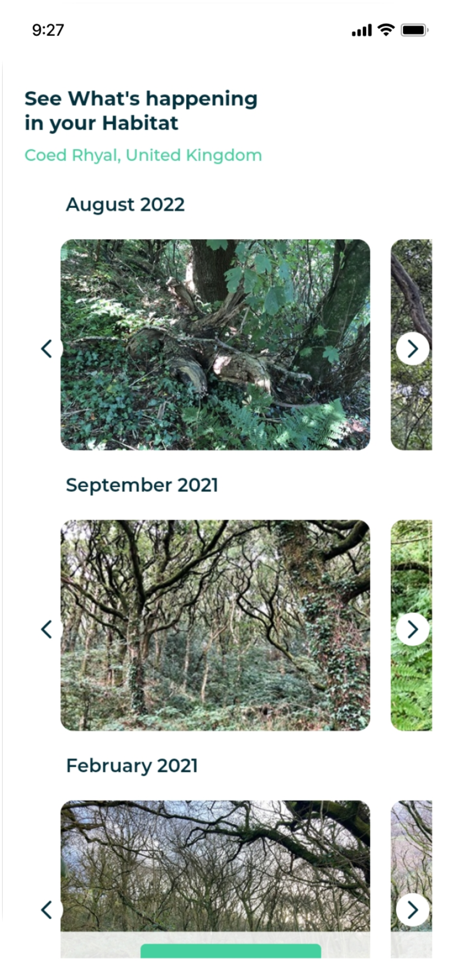Open the August 2022 fallen log photo
Image resolution: width=453 pixels, height=980 pixels.
pos(215,345)
